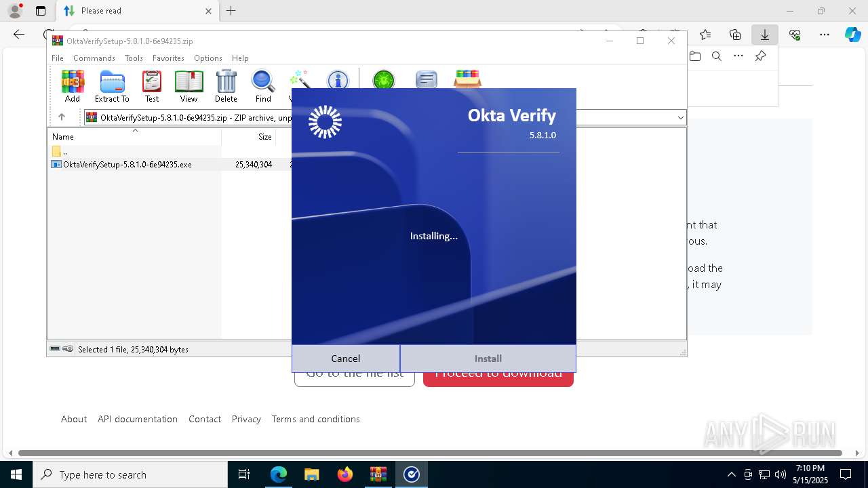
Task: Open Firefox from the taskbar
Action: [x=345, y=474]
